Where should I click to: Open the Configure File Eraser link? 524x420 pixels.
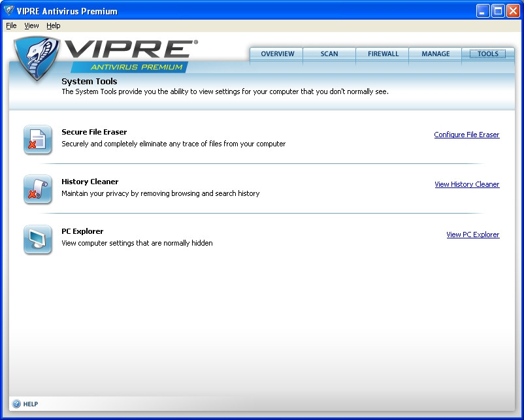467,135
